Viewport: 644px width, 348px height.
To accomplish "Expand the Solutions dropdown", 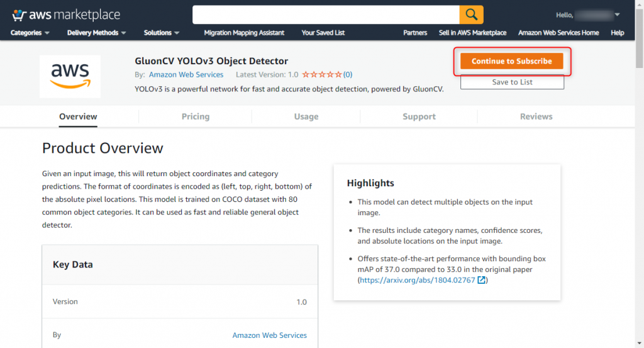I will (162, 33).
